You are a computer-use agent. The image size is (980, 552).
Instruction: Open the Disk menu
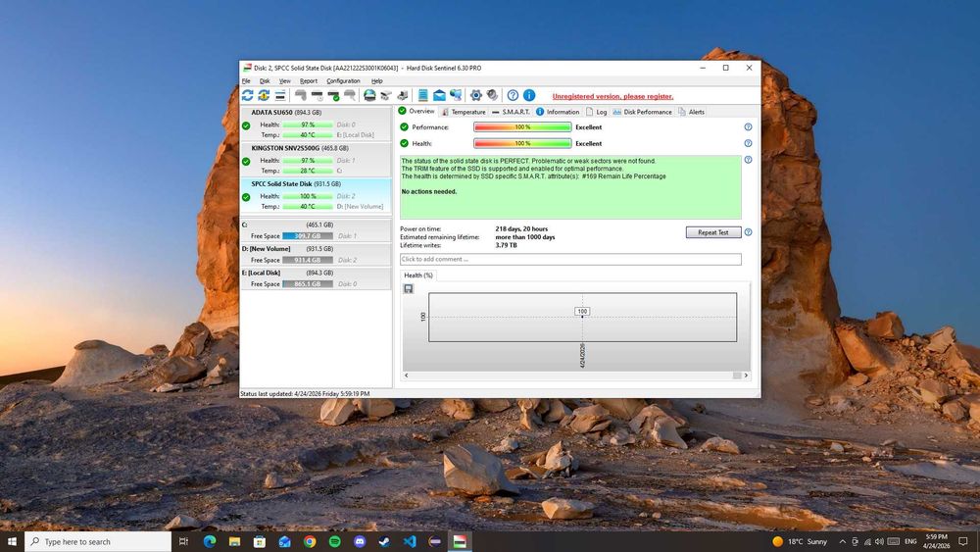pos(265,81)
